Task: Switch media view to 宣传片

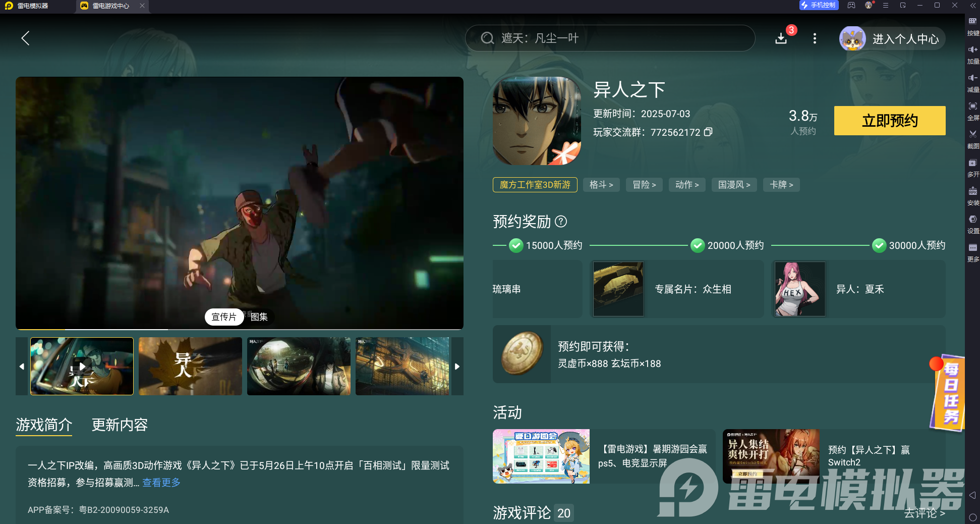Action: [x=224, y=317]
